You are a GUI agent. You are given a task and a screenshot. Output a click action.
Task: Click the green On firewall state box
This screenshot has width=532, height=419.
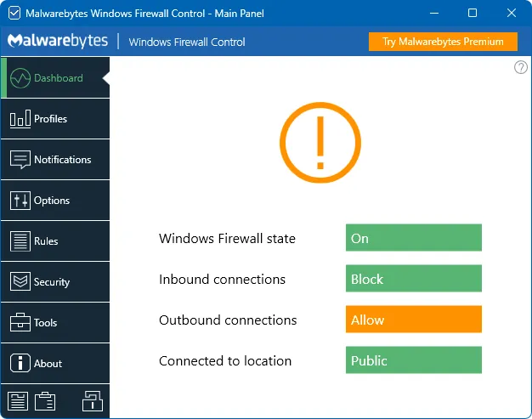(x=413, y=238)
